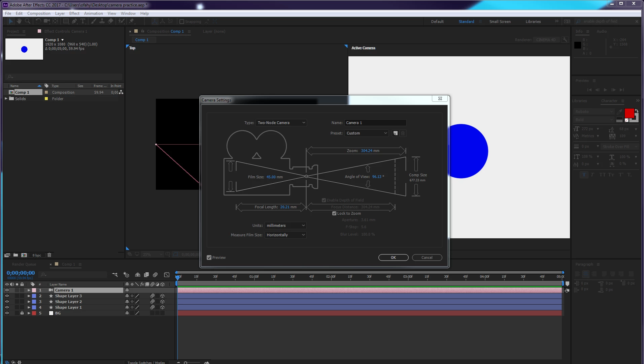Expand the Solids folder
The width and height of the screenshot is (644, 364).
6,99
